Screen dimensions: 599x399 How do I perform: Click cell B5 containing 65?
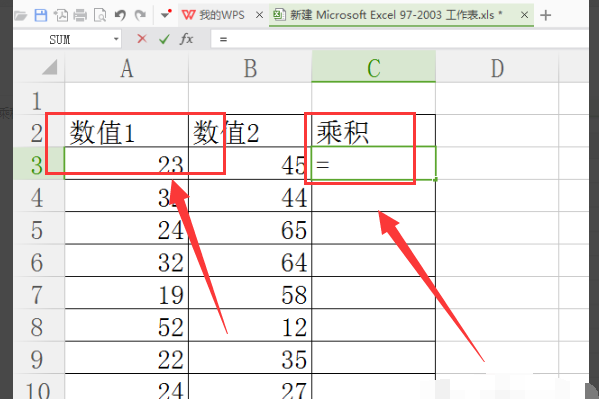[250, 228]
